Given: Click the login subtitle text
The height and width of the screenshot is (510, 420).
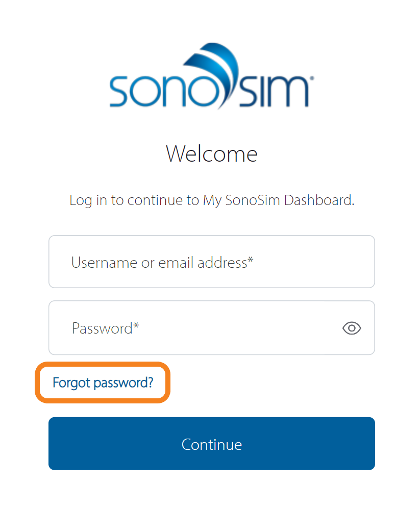Looking at the screenshot, I should (211, 200).
